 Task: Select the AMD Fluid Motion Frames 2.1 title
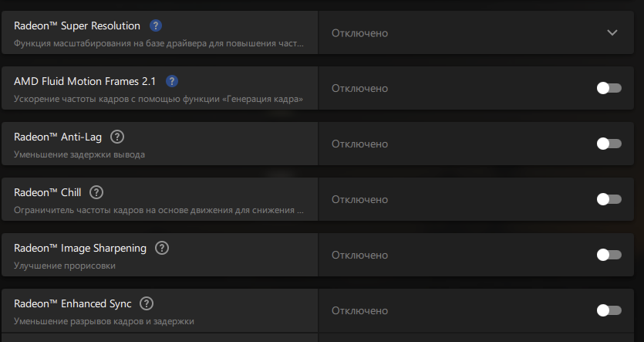85,81
